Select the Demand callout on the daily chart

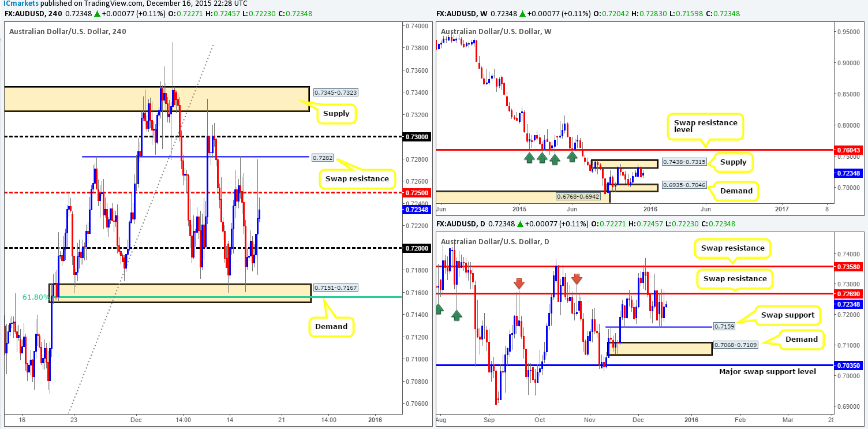[x=800, y=339]
